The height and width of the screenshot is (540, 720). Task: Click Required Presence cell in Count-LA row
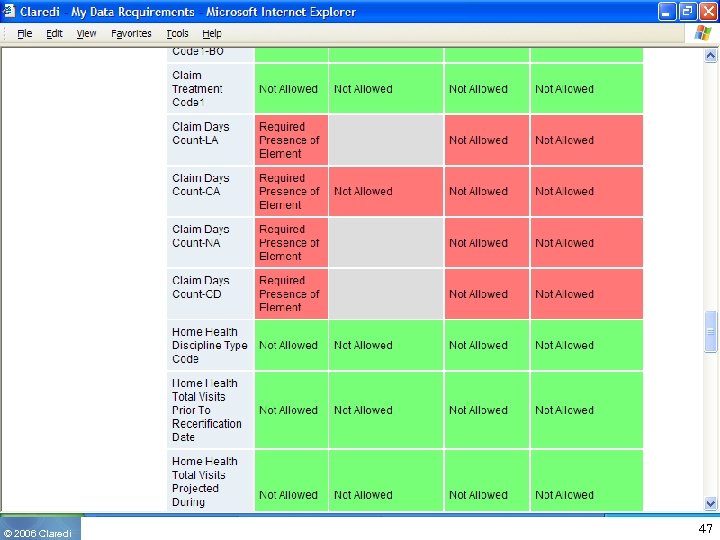(292, 140)
